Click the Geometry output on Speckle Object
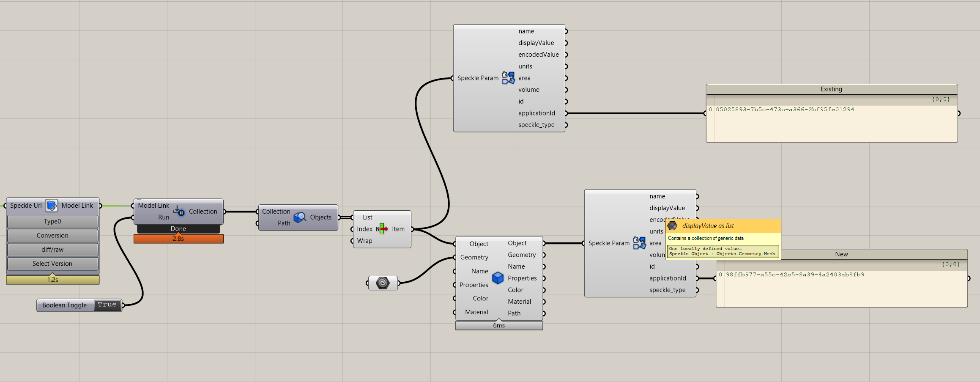This screenshot has width=980, height=382. coord(522,255)
